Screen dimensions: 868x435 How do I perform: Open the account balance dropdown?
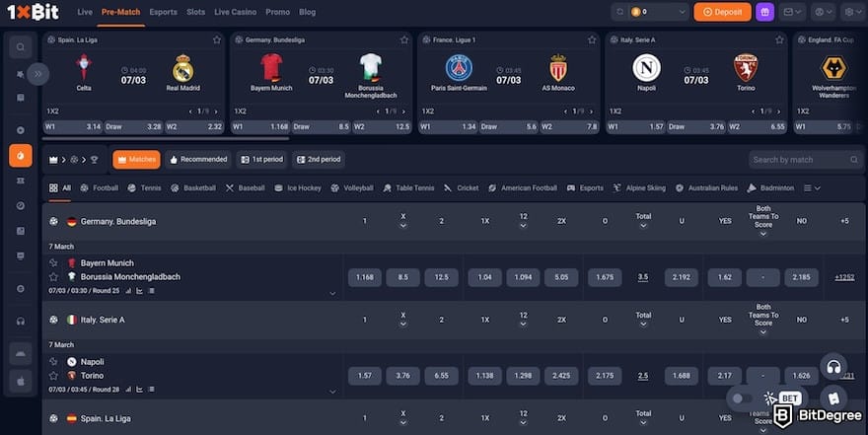tap(659, 12)
